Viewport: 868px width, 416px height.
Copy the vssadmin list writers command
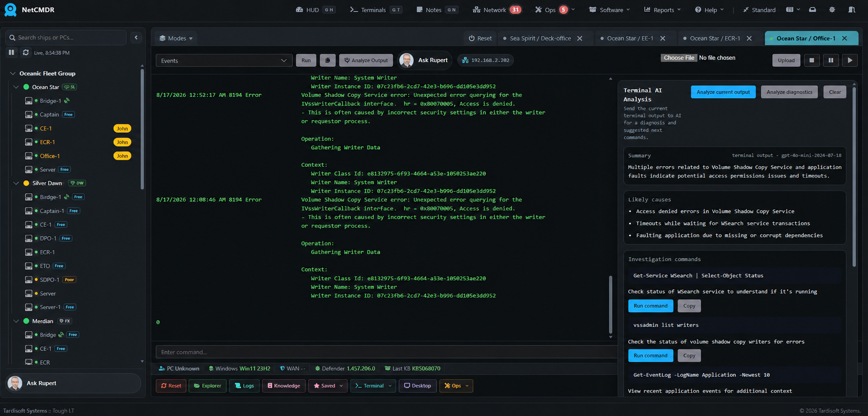pos(689,356)
